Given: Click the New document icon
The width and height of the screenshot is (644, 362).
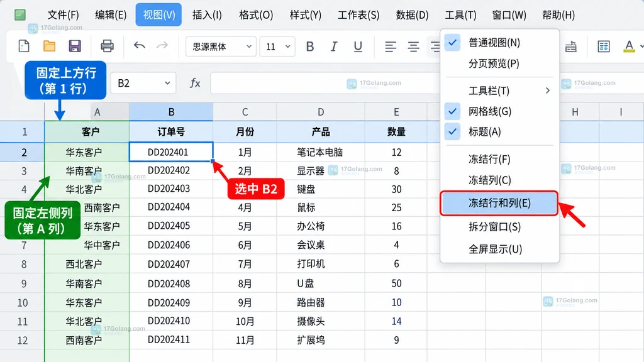Looking at the screenshot, I should tap(24, 46).
